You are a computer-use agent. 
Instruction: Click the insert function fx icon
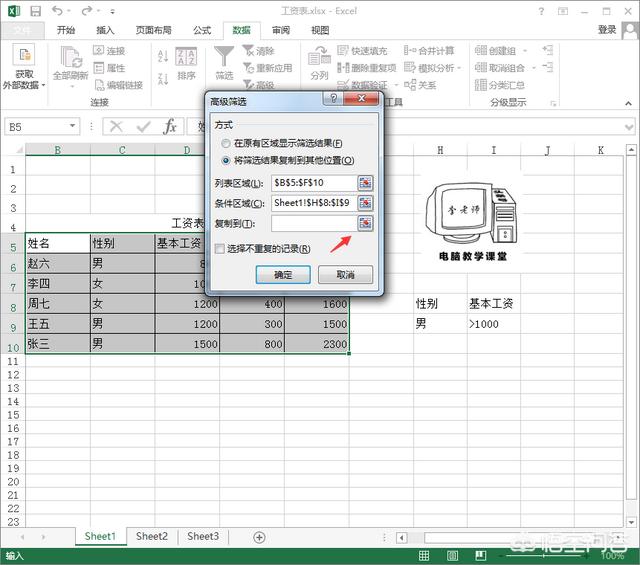171,127
